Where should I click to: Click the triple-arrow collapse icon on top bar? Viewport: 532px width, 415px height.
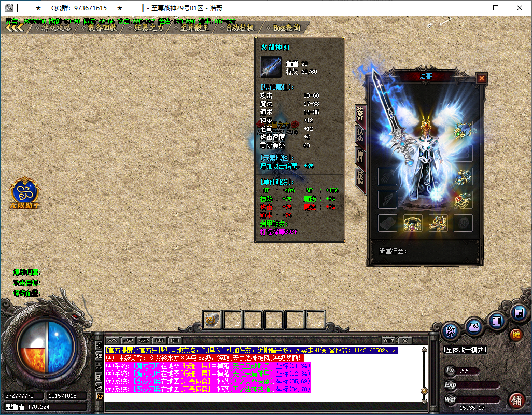15,28
